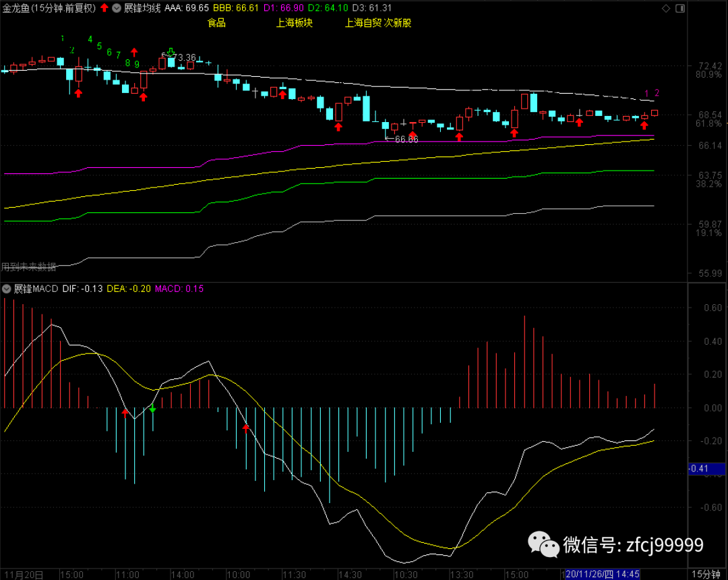728x580 pixels.
Task: Click the highlighted -0.41 MACD axis value
Action: 706,469
